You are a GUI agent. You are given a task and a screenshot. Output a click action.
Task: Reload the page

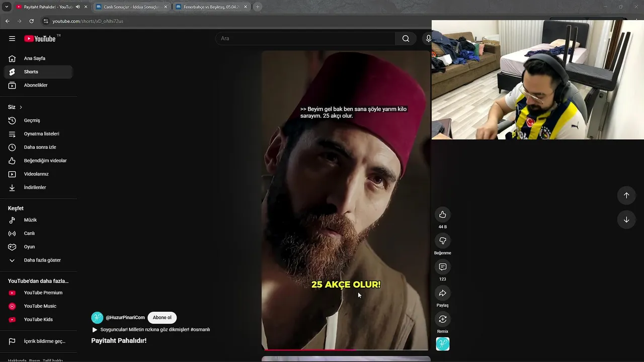(x=31, y=21)
